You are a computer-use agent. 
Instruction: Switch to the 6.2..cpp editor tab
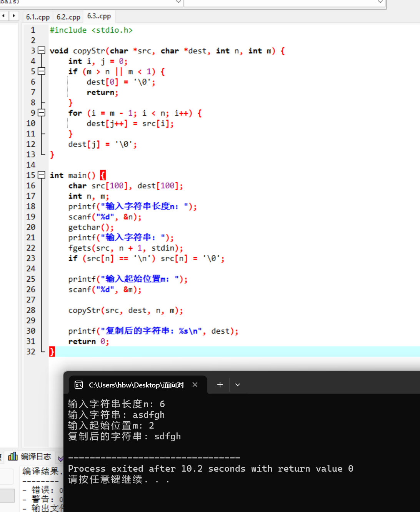pyautogui.click(x=68, y=17)
